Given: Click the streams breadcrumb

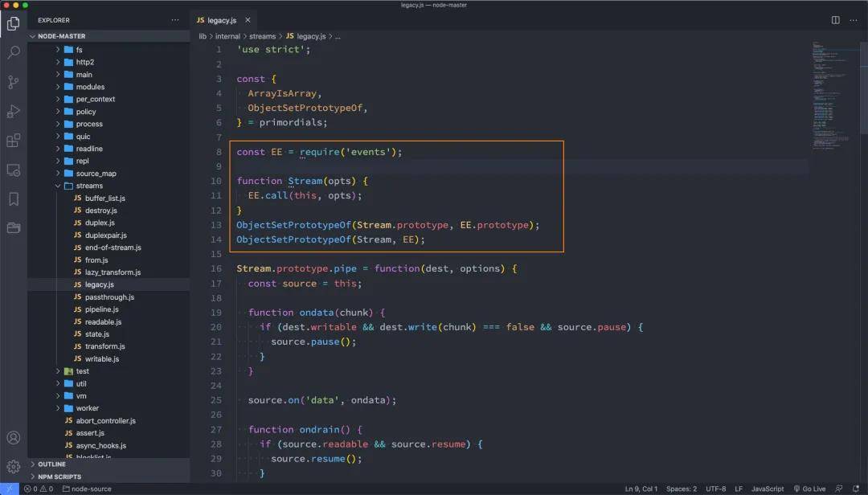Looking at the screenshot, I should tap(262, 36).
